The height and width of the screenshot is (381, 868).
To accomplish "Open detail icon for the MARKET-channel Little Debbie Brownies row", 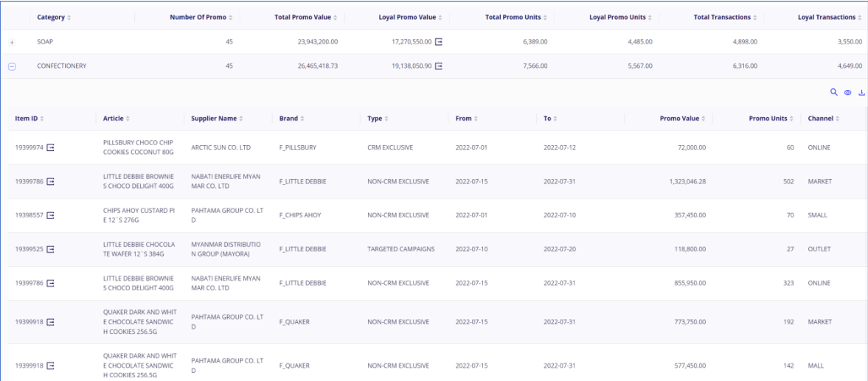I will click(x=51, y=181).
